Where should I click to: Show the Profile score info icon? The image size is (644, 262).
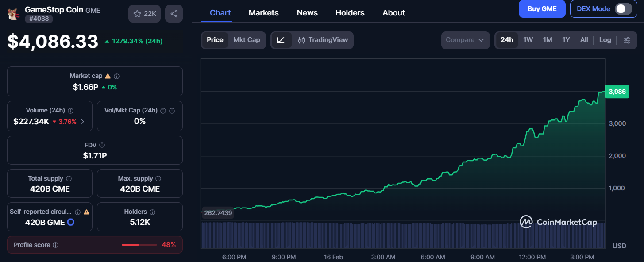coord(56,245)
